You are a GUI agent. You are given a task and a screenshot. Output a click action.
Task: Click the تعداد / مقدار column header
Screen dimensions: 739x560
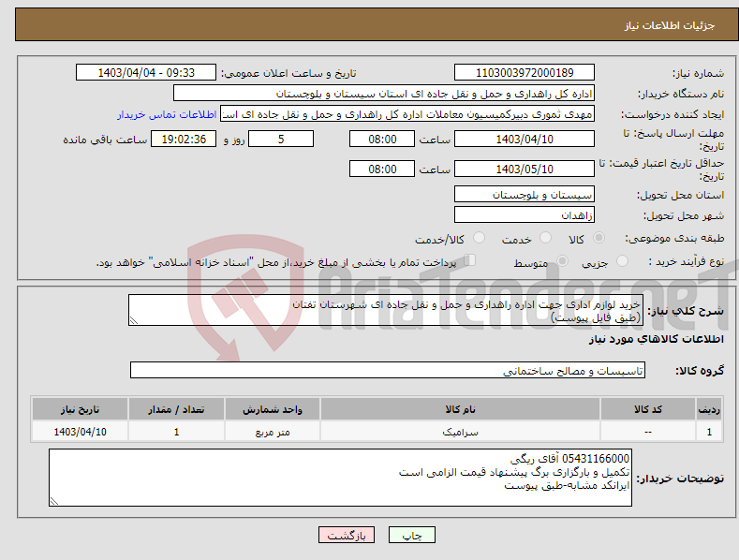(176, 409)
